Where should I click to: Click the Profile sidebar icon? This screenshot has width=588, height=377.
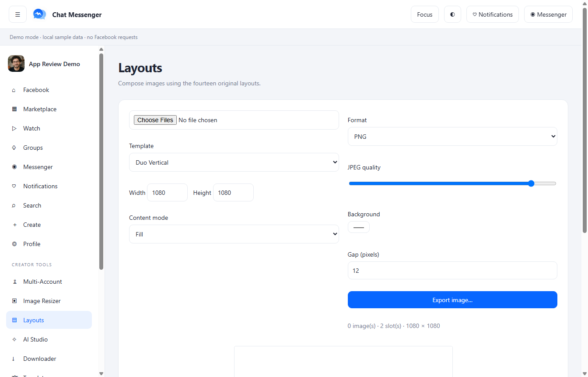(14, 244)
